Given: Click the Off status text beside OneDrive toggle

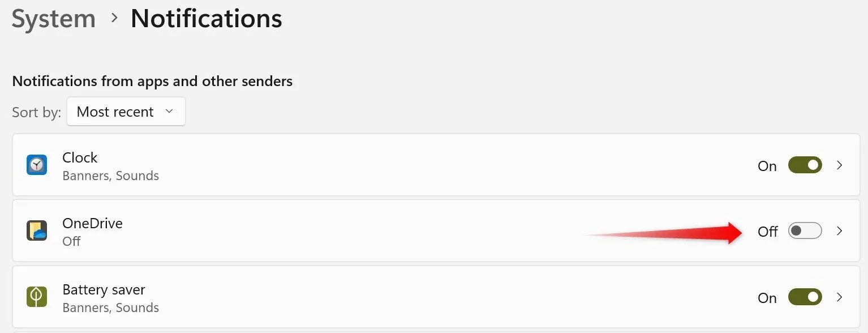Looking at the screenshot, I should coord(768,232).
